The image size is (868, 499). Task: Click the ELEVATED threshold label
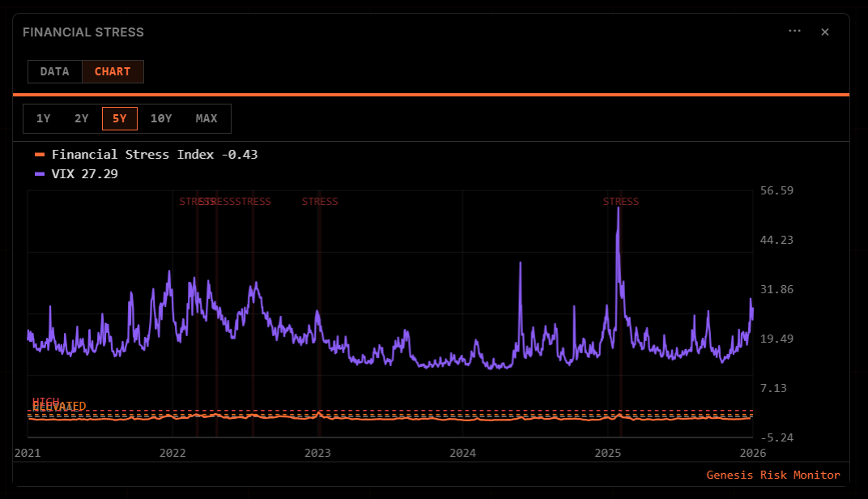coord(60,407)
